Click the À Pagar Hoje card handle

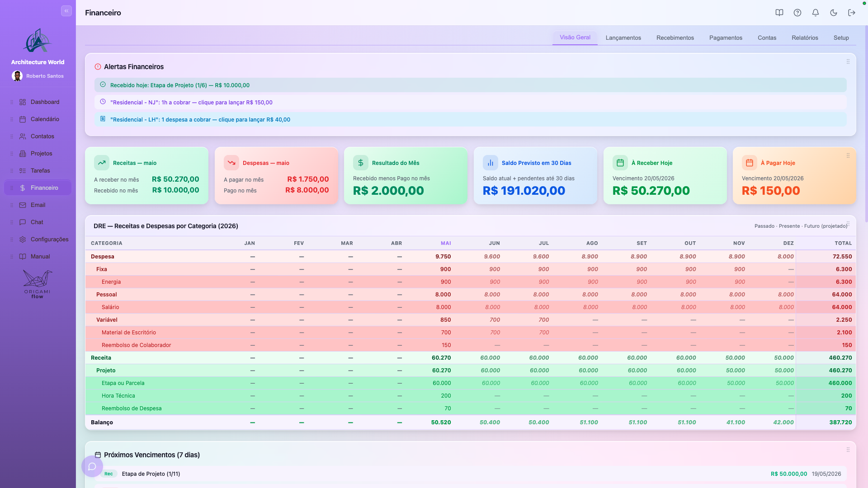[x=848, y=155]
